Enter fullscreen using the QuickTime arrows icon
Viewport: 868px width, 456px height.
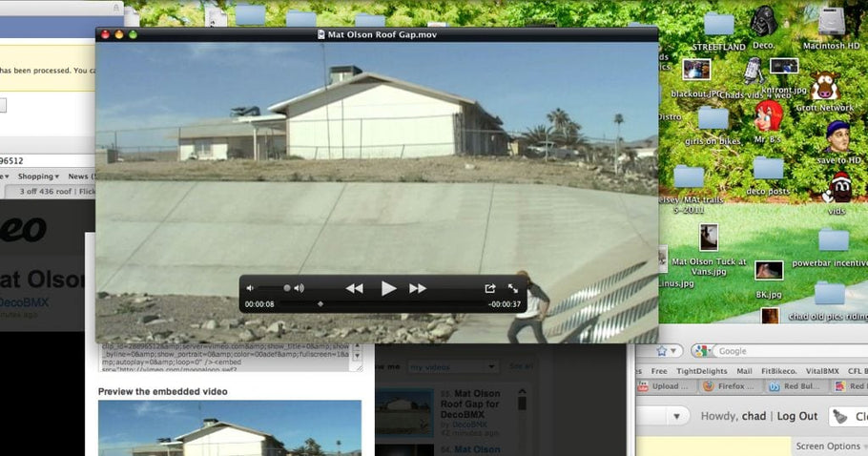coord(513,288)
